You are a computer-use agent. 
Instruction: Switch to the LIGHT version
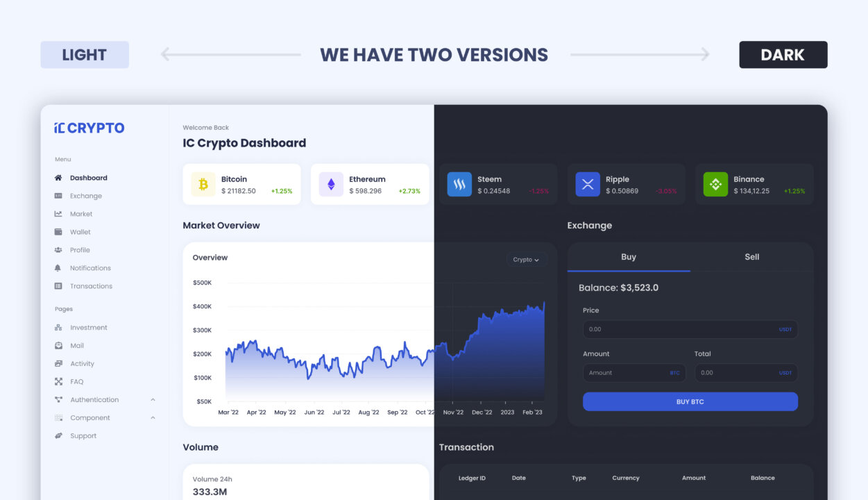(x=85, y=55)
